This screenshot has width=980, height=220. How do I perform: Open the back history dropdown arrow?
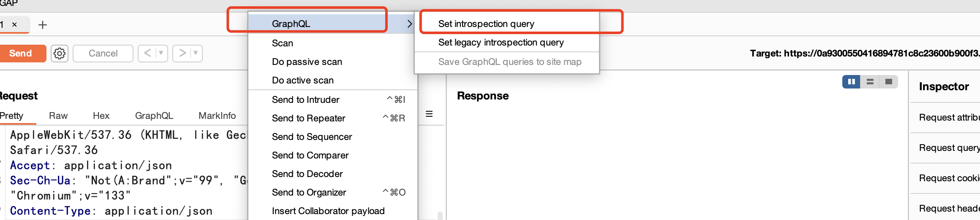click(x=161, y=53)
